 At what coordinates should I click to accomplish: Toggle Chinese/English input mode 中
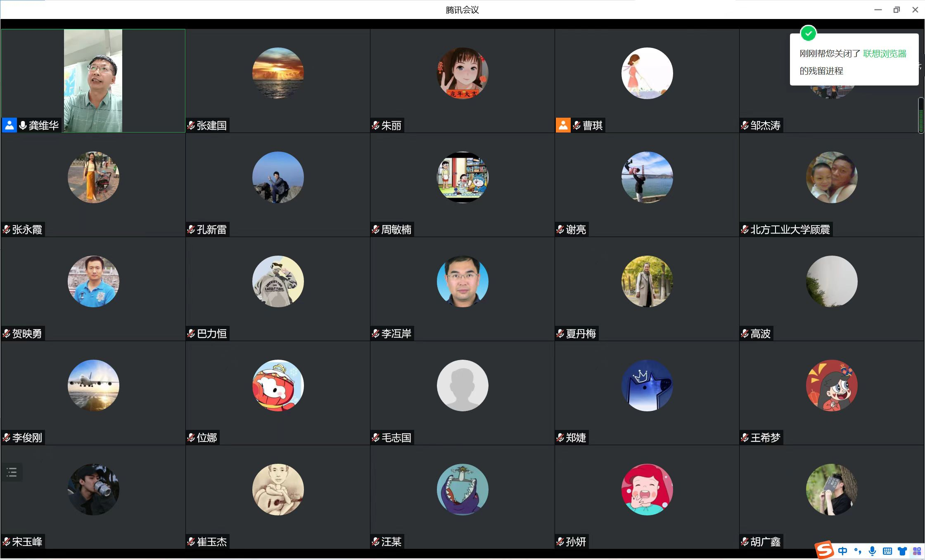[x=842, y=551]
